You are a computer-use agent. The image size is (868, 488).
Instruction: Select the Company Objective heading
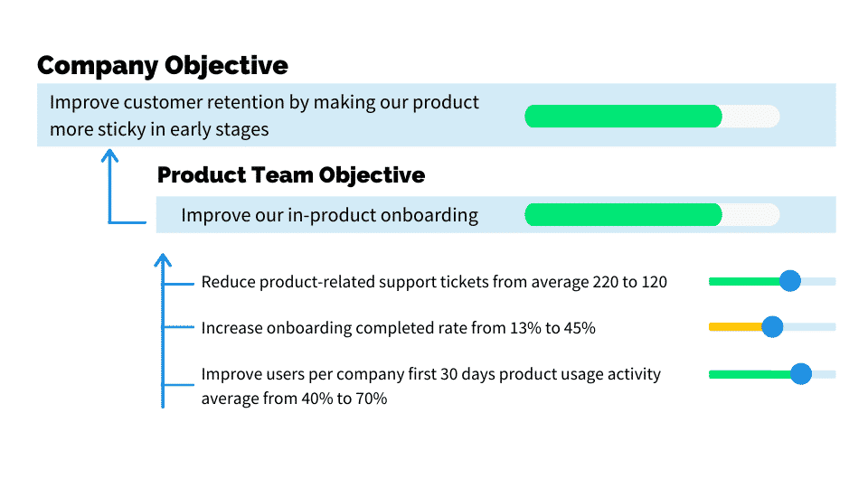click(x=163, y=65)
